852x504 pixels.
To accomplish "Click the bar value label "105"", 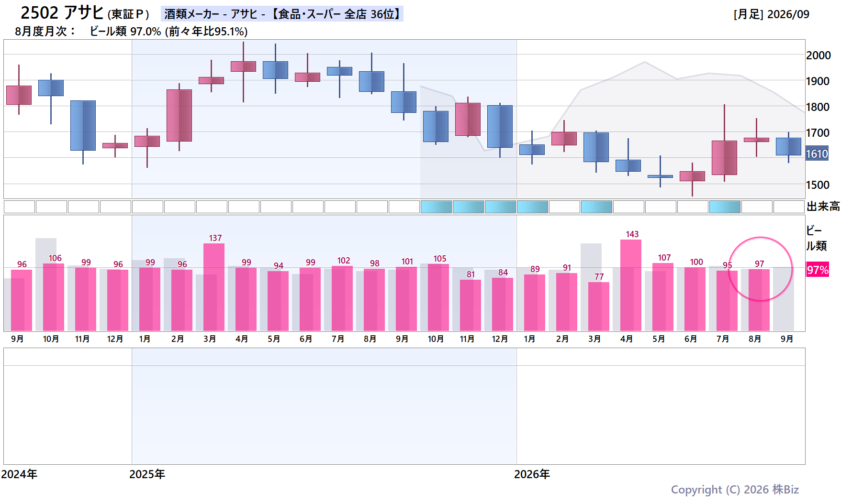I will click(440, 259).
